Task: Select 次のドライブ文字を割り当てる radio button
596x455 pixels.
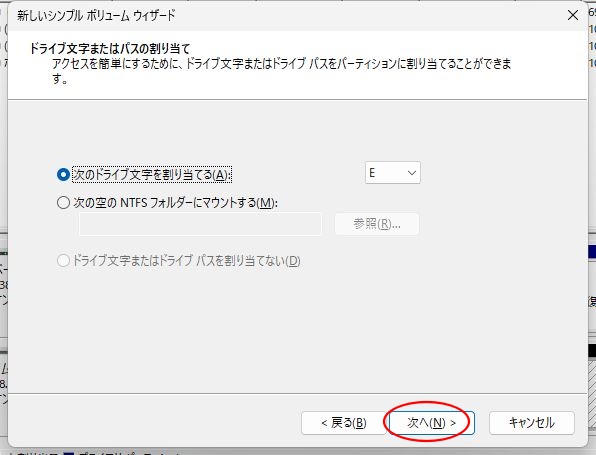Action: 63,174
